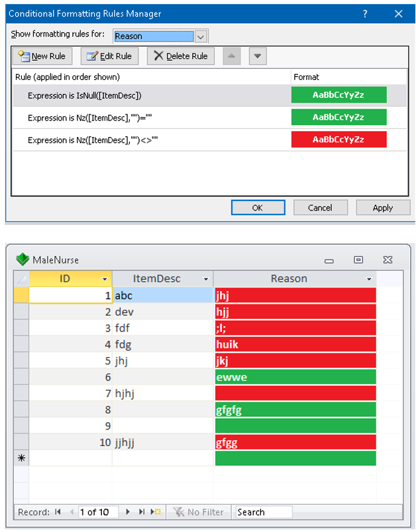This screenshot has width=416, height=532.
Task: Click the select-all corner of the datasheet
Action: [x=21, y=279]
